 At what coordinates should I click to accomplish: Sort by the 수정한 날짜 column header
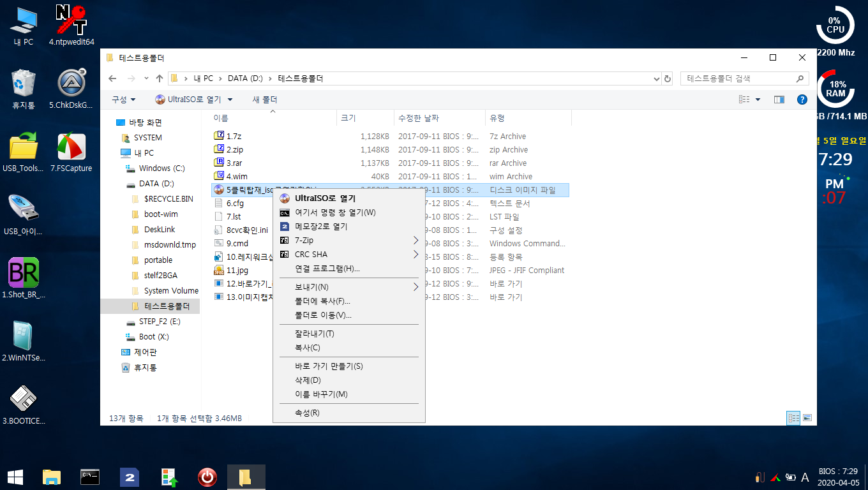[x=440, y=118]
